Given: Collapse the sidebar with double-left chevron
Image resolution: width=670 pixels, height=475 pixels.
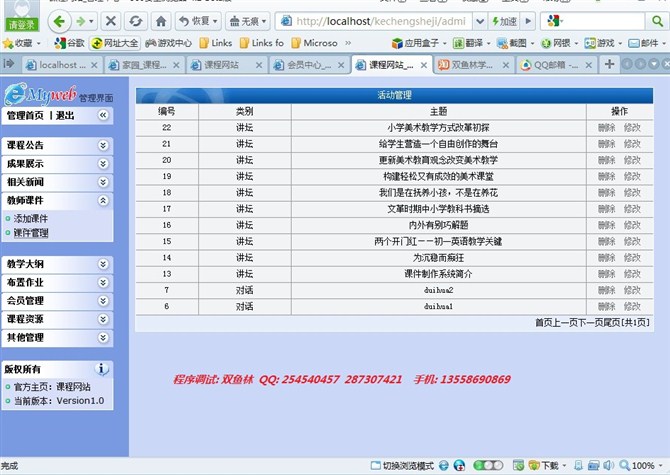Looking at the screenshot, I should pyautogui.click(x=103, y=114).
